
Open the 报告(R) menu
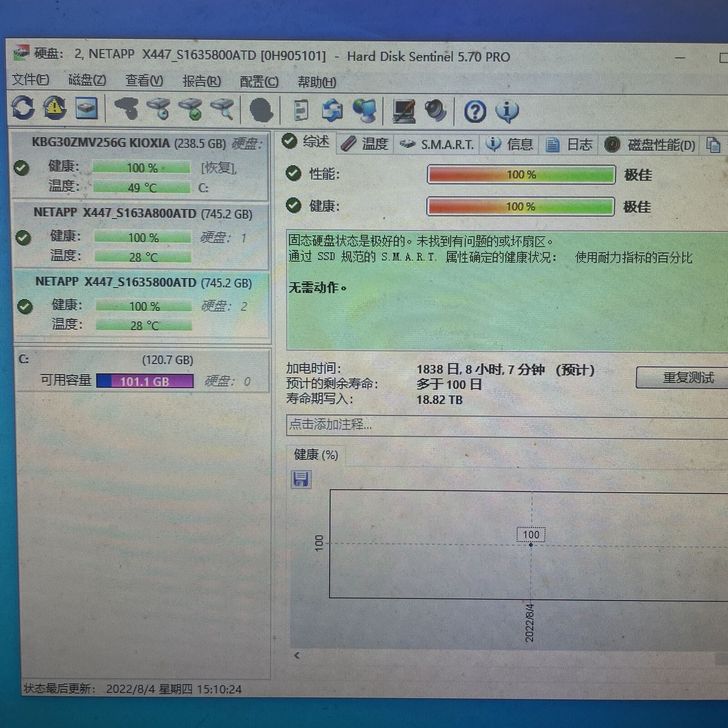202,81
